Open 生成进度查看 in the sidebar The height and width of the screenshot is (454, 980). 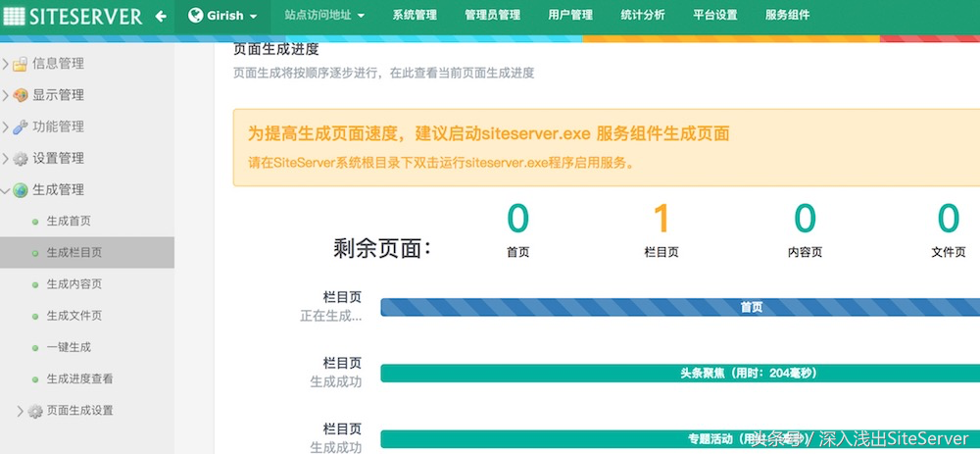click(x=80, y=378)
